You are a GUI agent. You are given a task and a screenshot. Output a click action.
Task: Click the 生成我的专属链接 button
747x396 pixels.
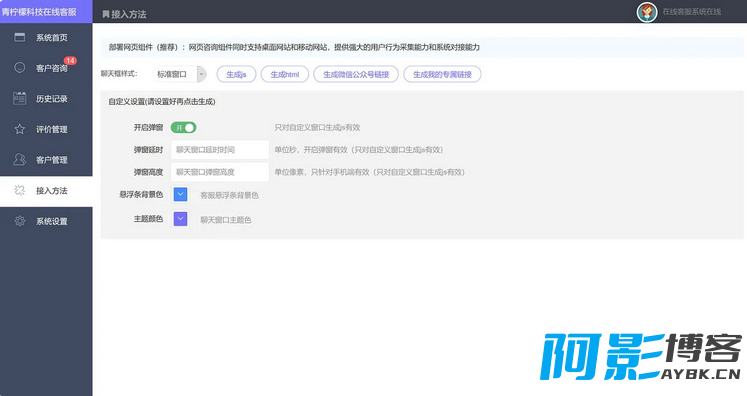pyautogui.click(x=442, y=74)
